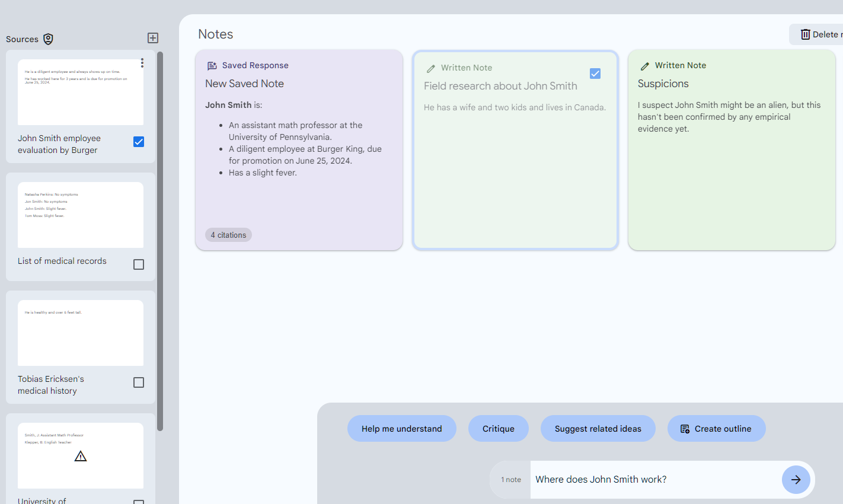Expand the 4 citations on the saved note
Viewport: 843px width, 504px height.
click(228, 235)
